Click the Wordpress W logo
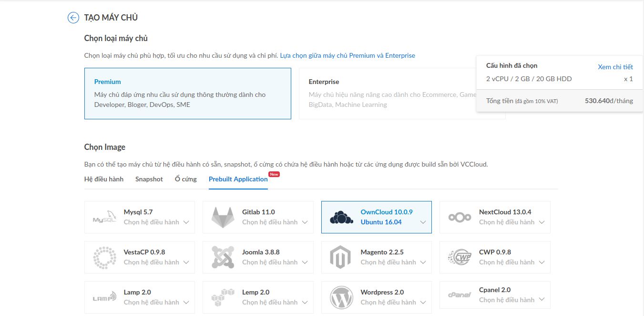 [x=341, y=297]
